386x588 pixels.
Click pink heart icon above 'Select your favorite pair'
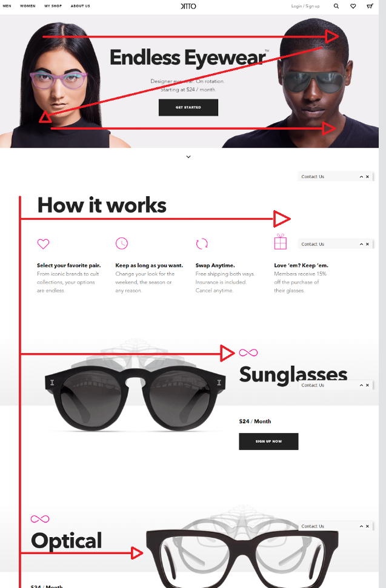pyautogui.click(x=43, y=244)
